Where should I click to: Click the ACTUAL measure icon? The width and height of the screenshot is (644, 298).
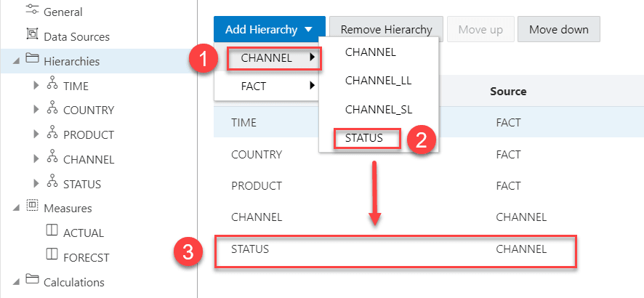point(52,233)
